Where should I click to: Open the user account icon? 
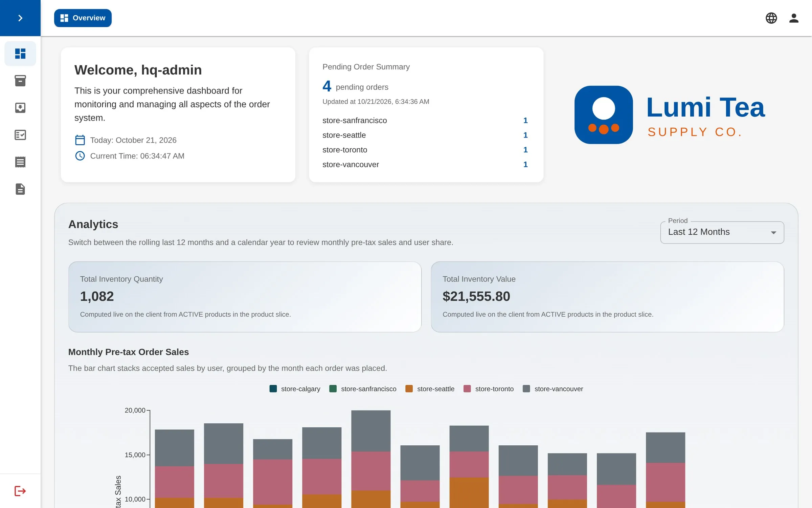[x=794, y=18]
